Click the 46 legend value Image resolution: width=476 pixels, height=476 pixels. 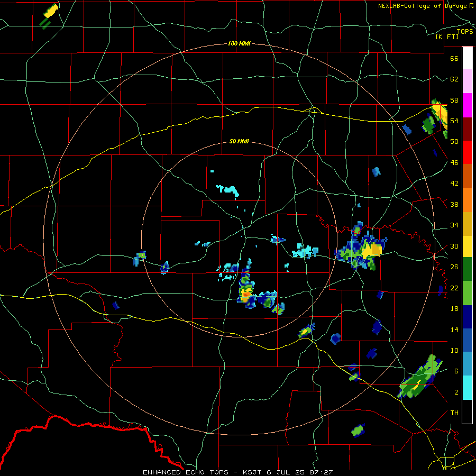tap(454, 163)
